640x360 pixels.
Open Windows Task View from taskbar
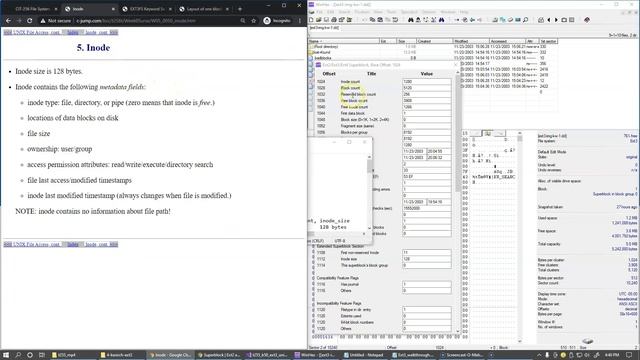42,355
